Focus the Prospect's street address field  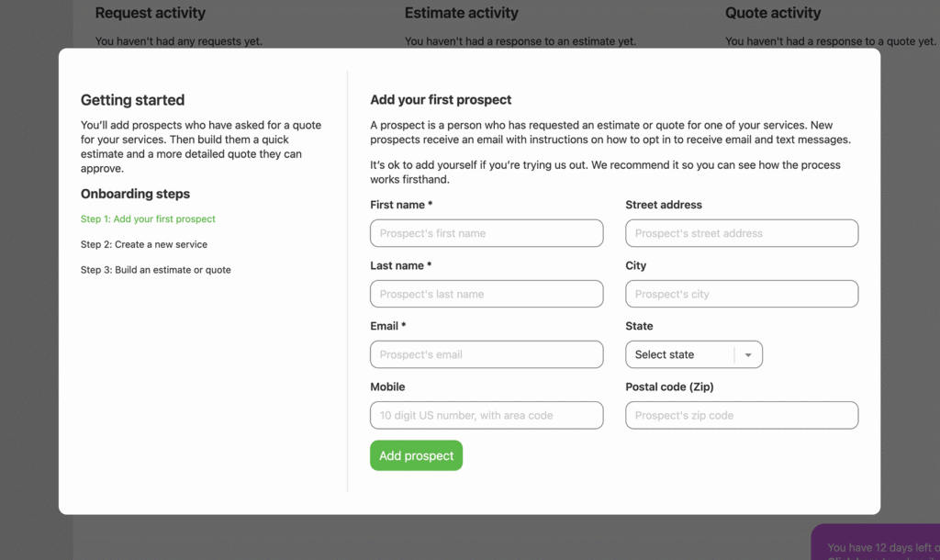[x=742, y=233]
